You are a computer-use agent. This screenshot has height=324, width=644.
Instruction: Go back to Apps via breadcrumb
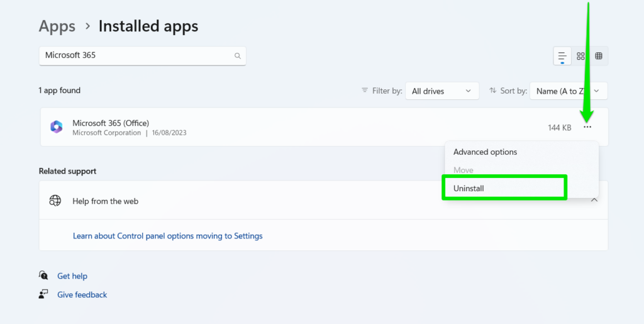(57, 26)
